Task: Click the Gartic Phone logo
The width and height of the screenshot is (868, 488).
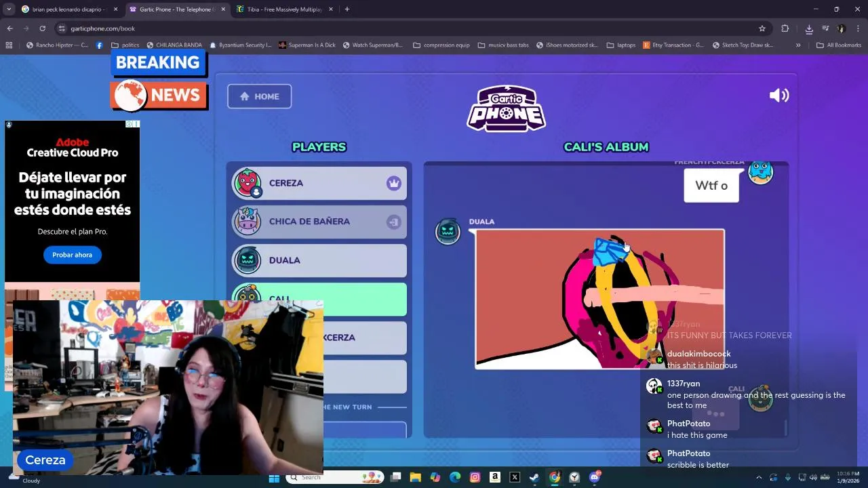Action: tap(506, 108)
